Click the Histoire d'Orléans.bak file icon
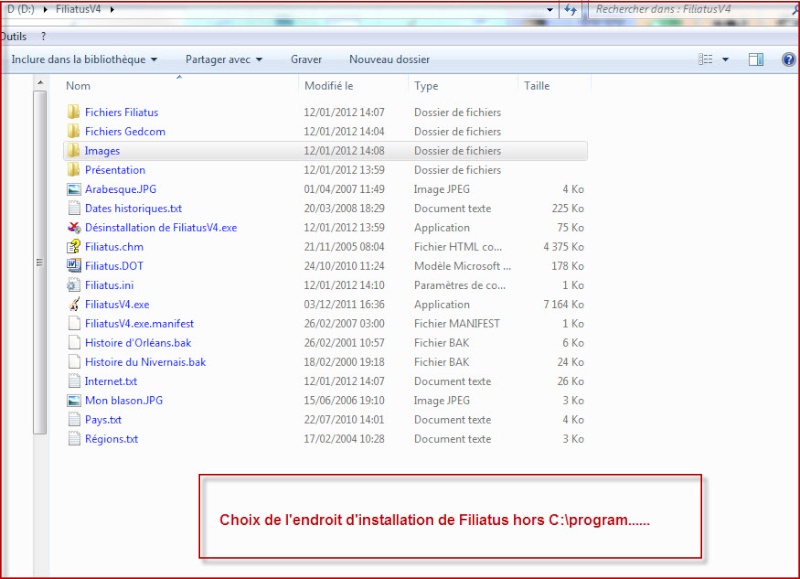Viewport: 800px width, 579px height. point(74,343)
